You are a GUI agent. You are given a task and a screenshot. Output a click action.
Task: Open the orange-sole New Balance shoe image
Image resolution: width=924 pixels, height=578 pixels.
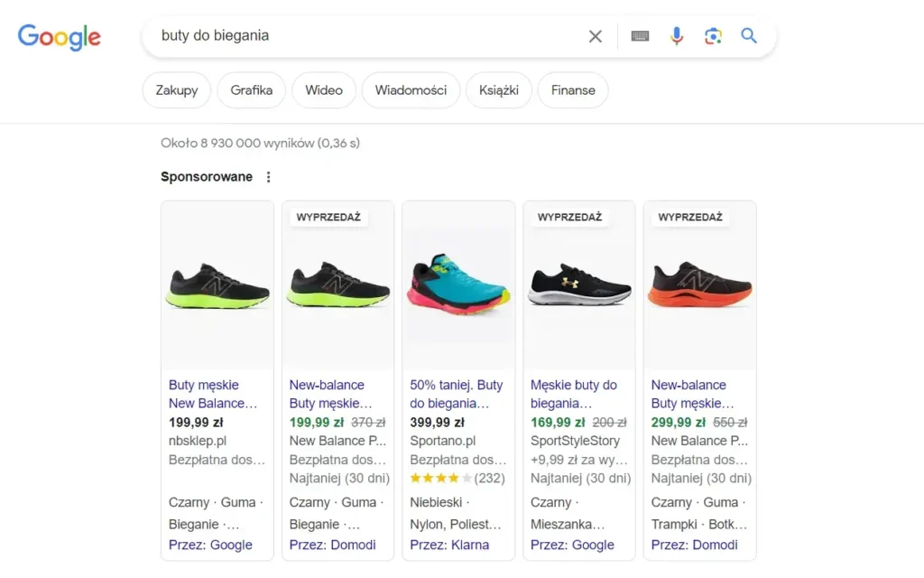[700, 285]
